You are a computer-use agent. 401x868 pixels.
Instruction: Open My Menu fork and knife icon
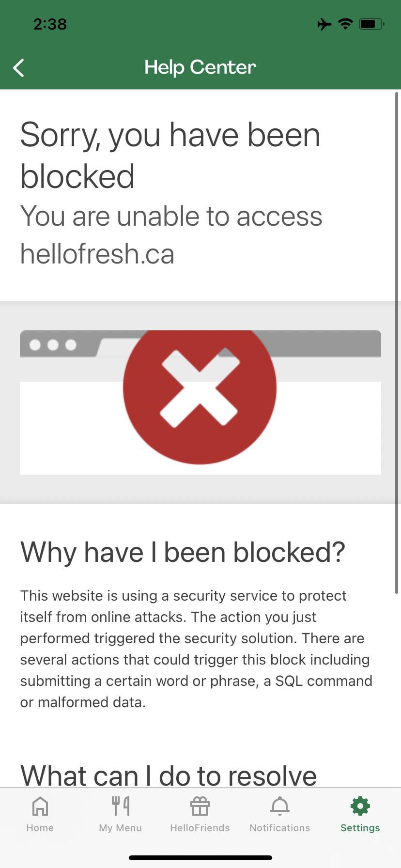pyautogui.click(x=120, y=806)
